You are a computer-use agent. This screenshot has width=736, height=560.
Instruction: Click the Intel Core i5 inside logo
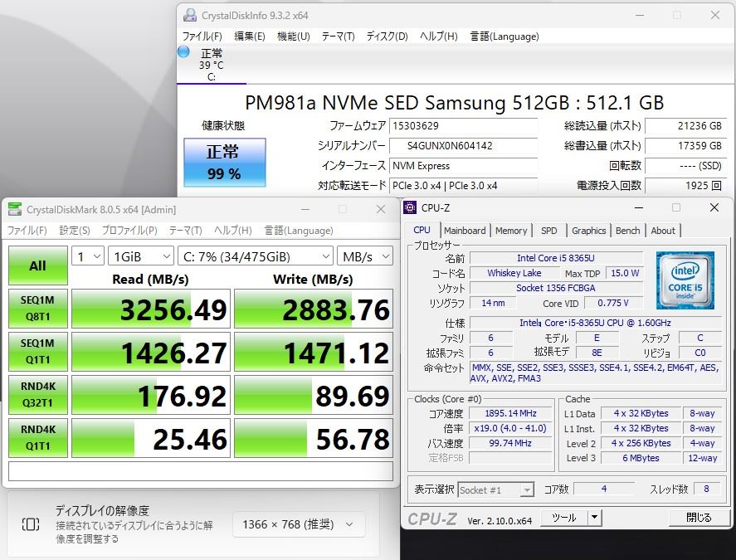[685, 280]
